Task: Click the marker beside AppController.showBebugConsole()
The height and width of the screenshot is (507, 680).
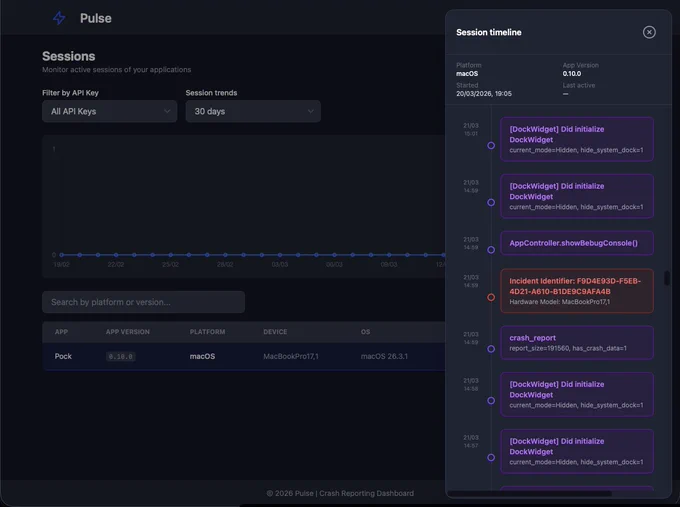Action: 491,250
